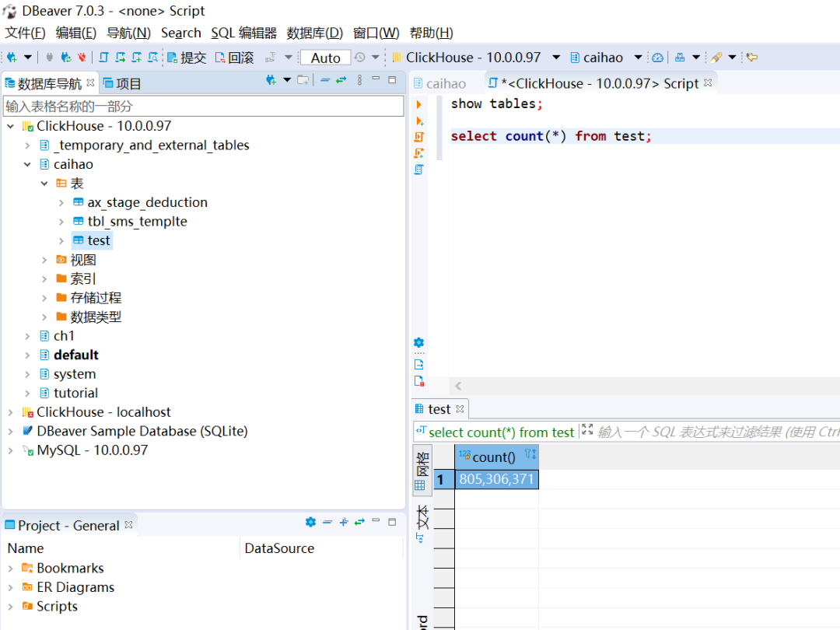
Task: Click the red Disconnect plug icon
Action: click(82, 58)
